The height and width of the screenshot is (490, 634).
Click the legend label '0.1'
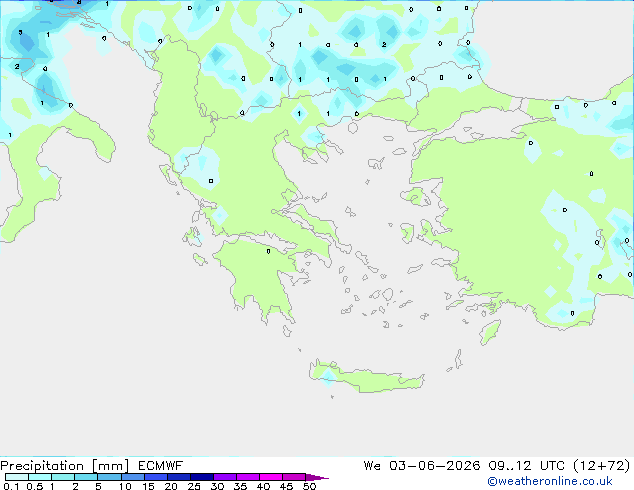(x=11, y=486)
